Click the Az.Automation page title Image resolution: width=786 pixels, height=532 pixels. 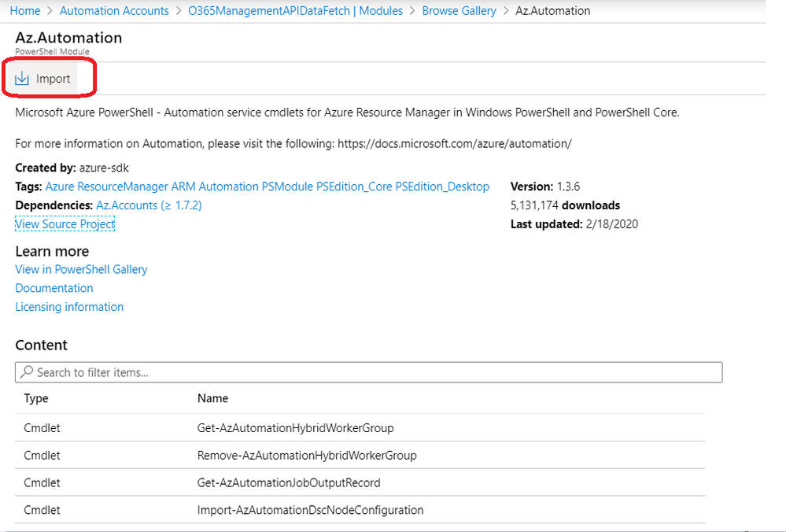pyautogui.click(x=68, y=38)
